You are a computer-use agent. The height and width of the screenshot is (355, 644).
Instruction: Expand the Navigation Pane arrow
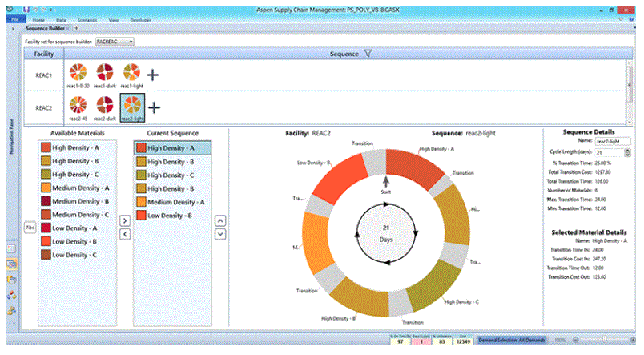(13, 29)
